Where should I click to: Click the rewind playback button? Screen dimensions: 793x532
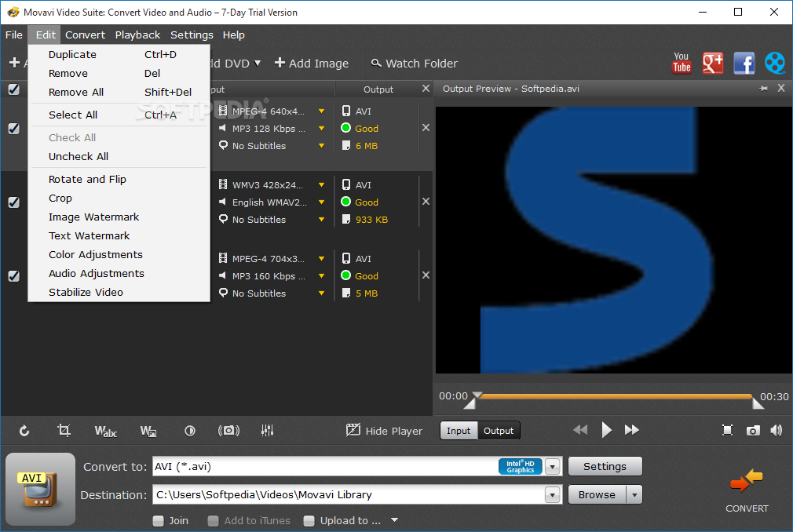(580, 430)
